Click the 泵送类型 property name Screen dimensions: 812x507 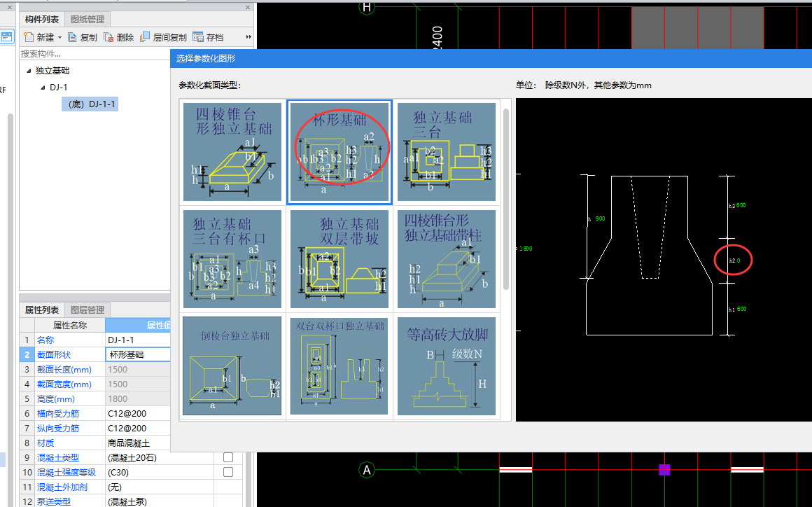pos(54,502)
